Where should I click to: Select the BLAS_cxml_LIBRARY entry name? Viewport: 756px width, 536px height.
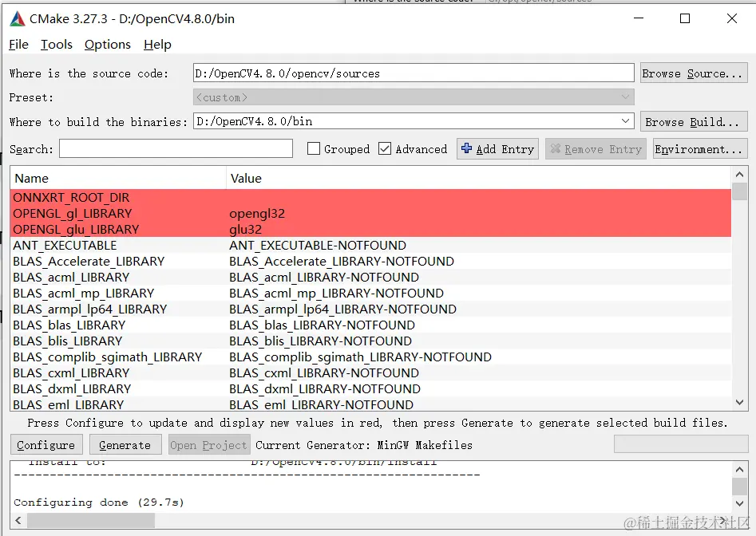71,372
